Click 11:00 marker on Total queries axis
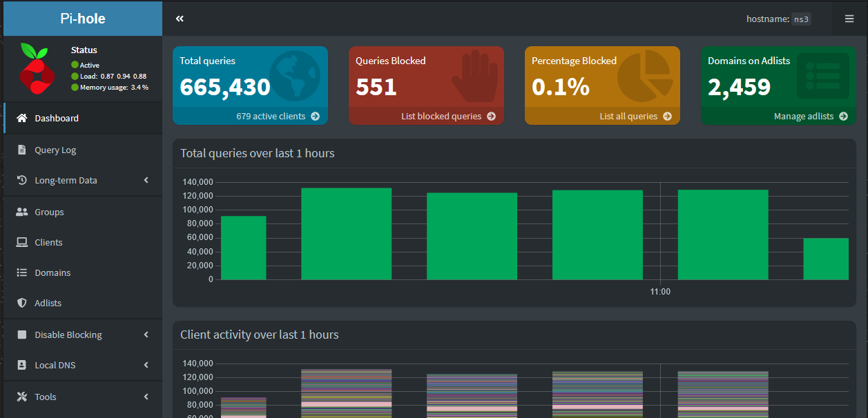The height and width of the screenshot is (418, 868). tap(660, 292)
